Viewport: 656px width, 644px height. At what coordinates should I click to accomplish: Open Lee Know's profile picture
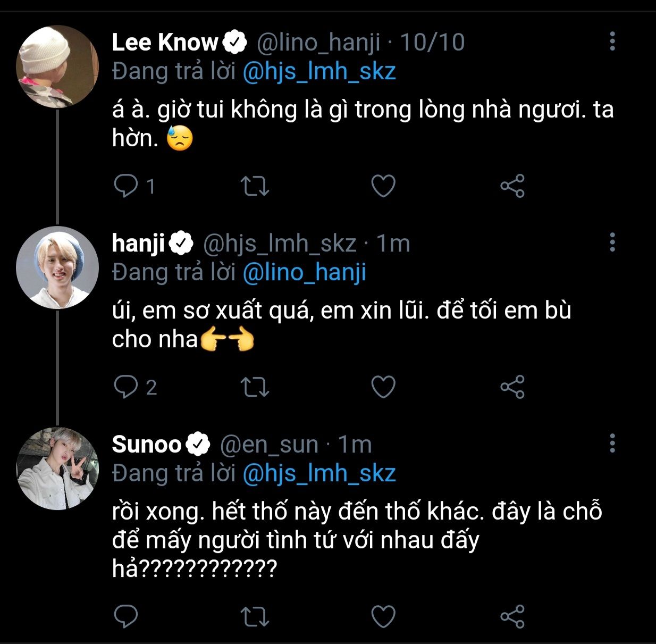tap(57, 66)
